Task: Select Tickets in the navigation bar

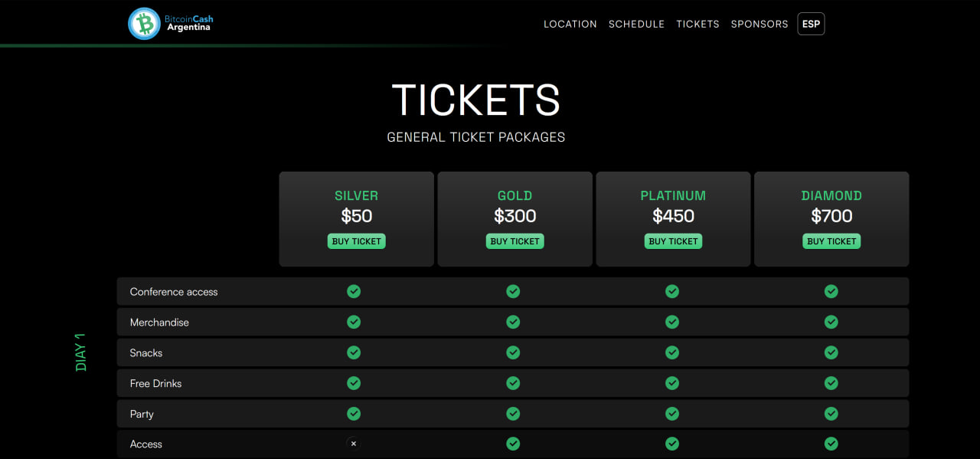Action: tap(697, 24)
